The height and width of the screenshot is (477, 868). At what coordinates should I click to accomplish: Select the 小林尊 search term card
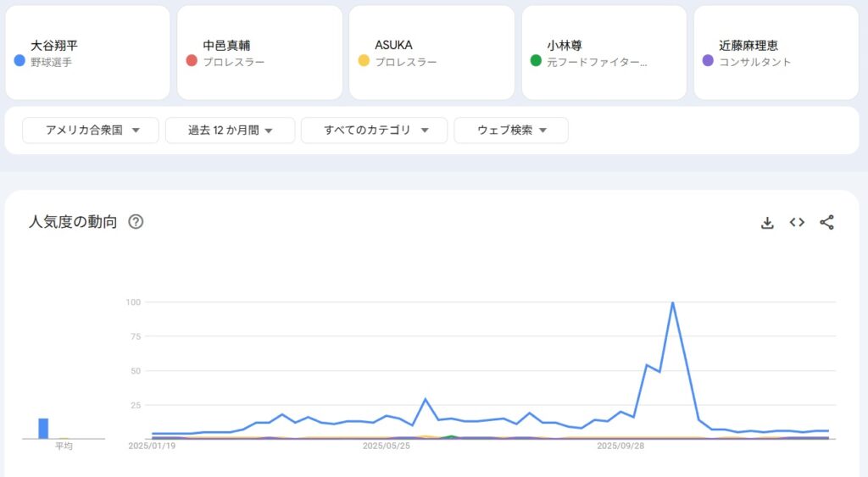pos(604,53)
